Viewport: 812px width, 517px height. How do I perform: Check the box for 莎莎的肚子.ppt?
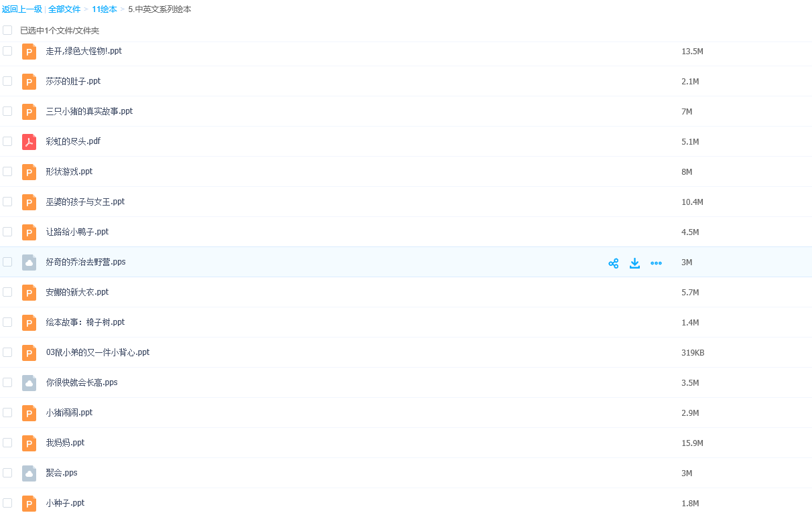coord(7,81)
